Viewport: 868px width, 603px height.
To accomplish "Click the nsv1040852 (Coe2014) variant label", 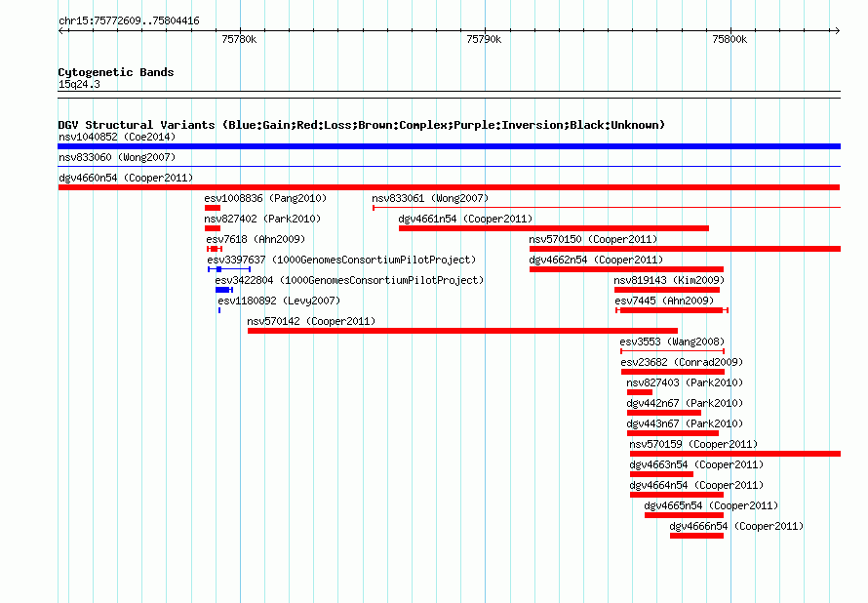I will (x=117, y=137).
